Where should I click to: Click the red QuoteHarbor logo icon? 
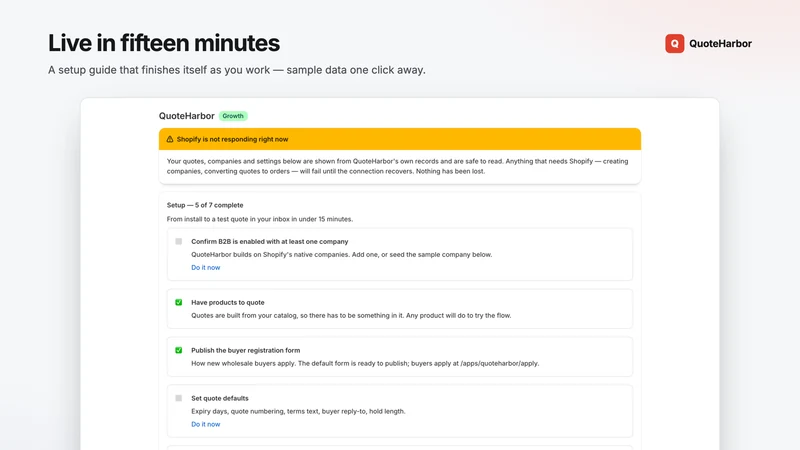tap(674, 43)
